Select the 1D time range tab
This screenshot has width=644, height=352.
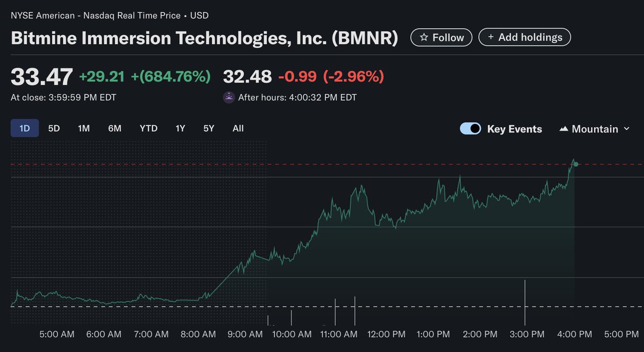click(25, 128)
